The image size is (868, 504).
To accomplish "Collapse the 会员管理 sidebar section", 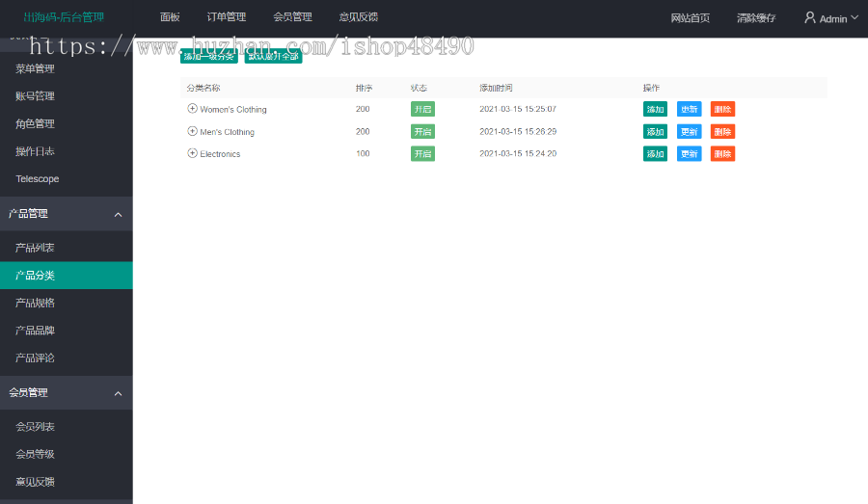I will click(x=118, y=393).
